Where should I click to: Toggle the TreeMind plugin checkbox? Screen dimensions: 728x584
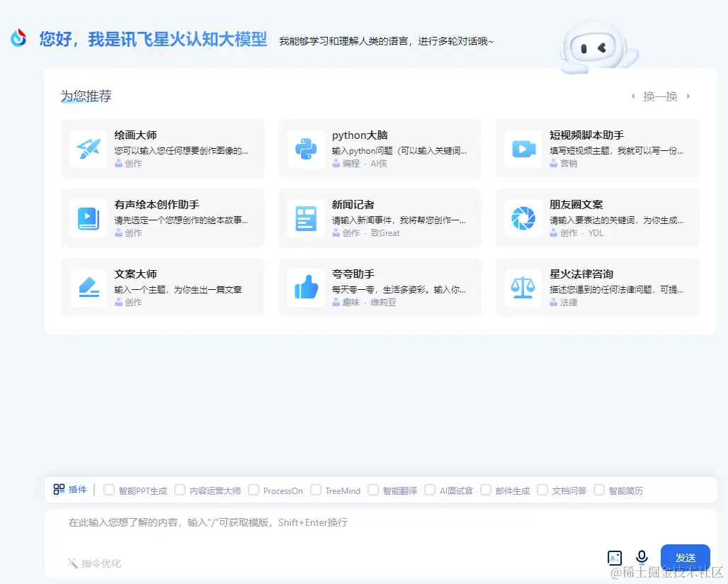tap(316, 490)
